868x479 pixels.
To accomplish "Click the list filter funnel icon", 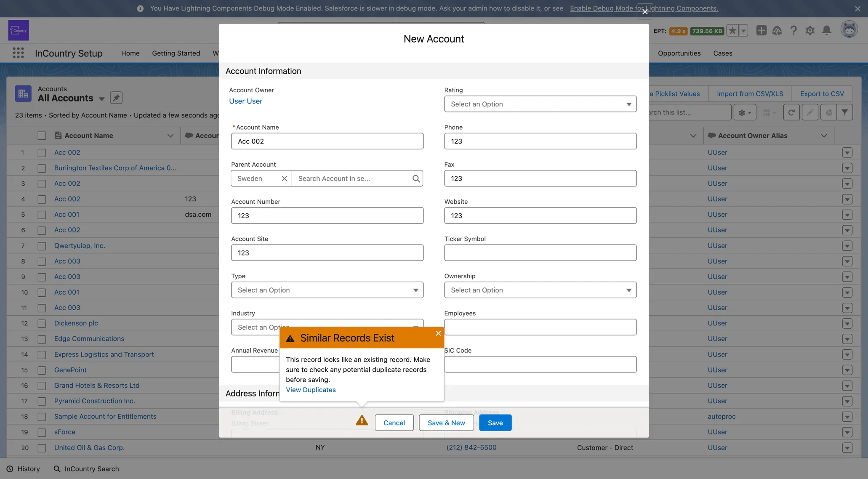I will point(844,112).
